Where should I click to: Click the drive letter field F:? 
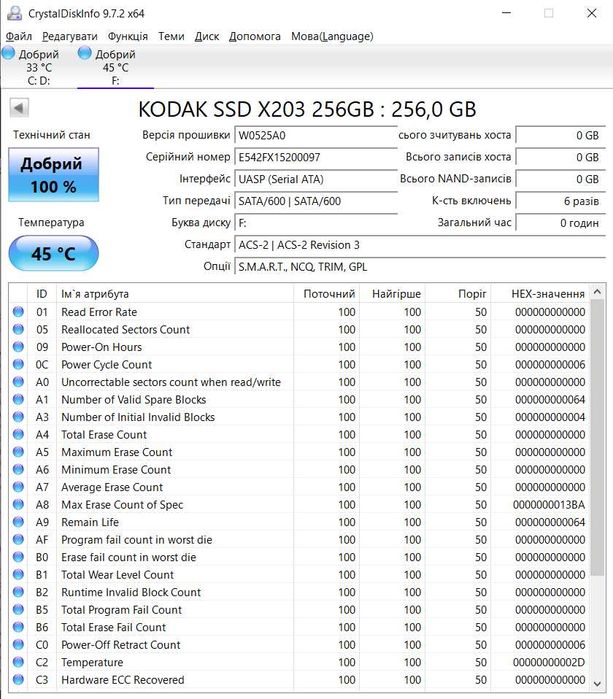(316, 222)
